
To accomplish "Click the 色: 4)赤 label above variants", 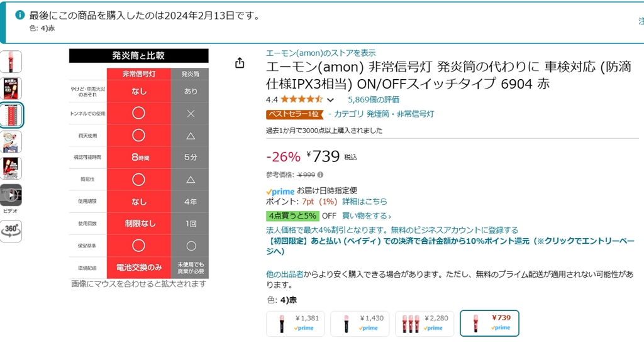I will tap(282, 300).
